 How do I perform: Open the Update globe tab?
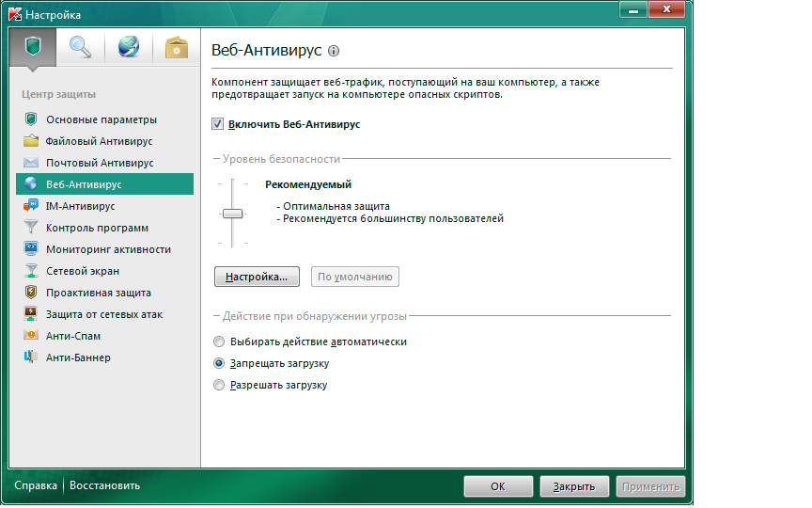(x=129, y=47)
